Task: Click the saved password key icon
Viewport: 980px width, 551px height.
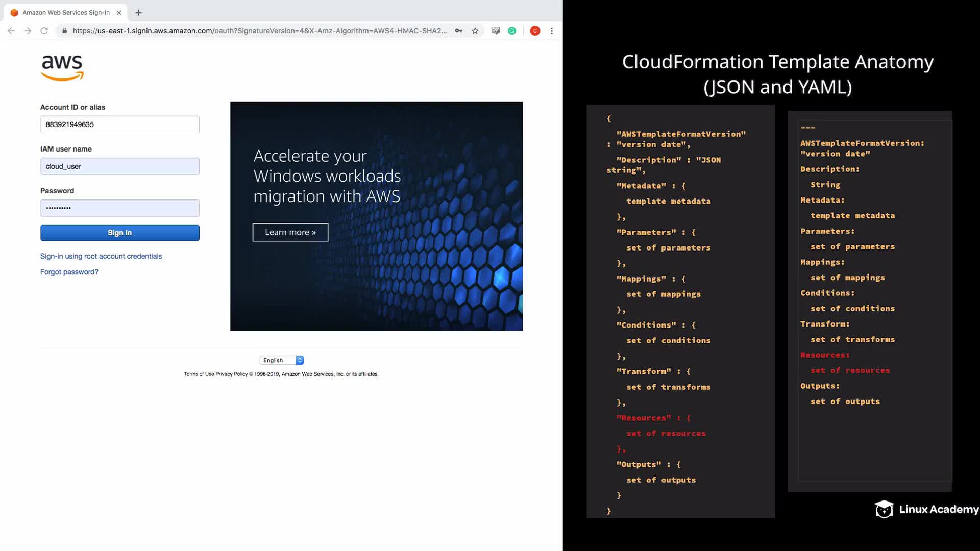Action: (458, 31)
